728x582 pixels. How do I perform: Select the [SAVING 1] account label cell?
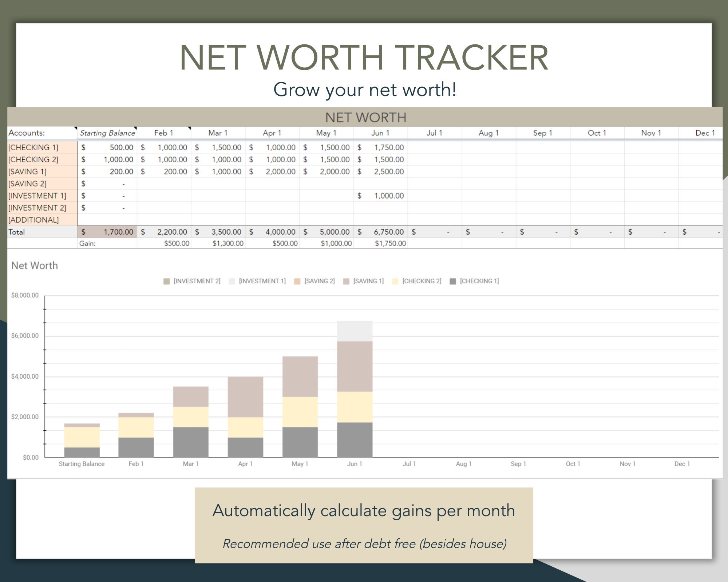42,171
